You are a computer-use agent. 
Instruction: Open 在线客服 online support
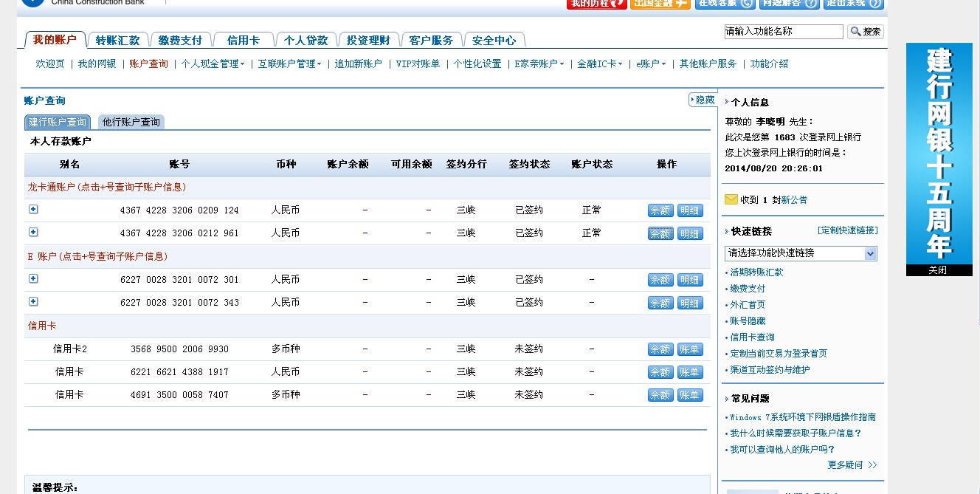725,3
